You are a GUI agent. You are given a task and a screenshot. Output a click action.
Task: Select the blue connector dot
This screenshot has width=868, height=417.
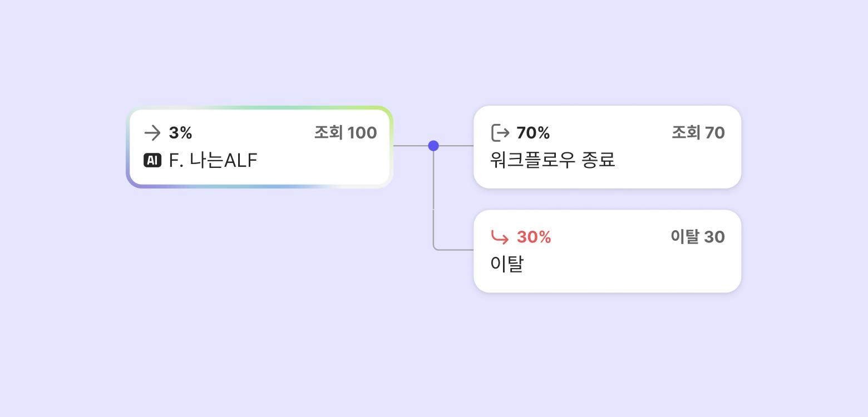433,146
